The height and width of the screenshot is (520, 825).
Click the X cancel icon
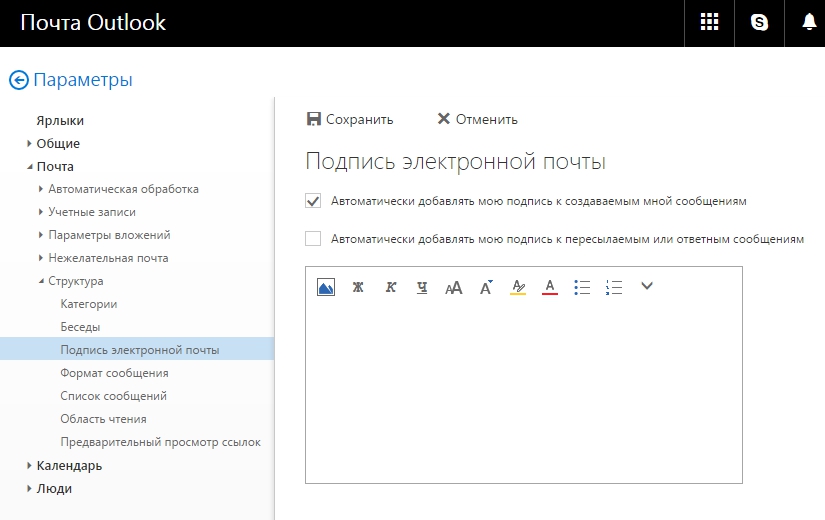click(444, 119)
